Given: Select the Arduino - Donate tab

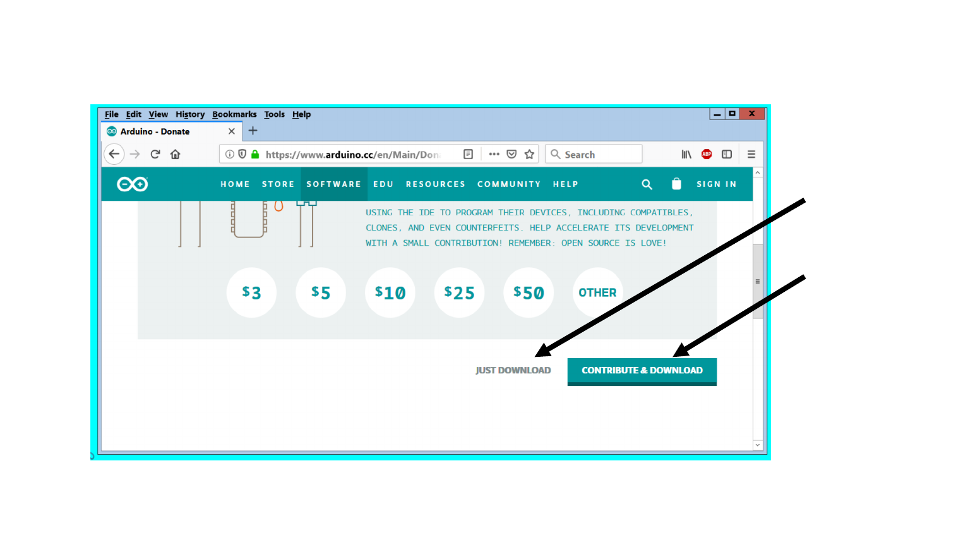Looking at the screenshot, I should [x=170, y=131].
